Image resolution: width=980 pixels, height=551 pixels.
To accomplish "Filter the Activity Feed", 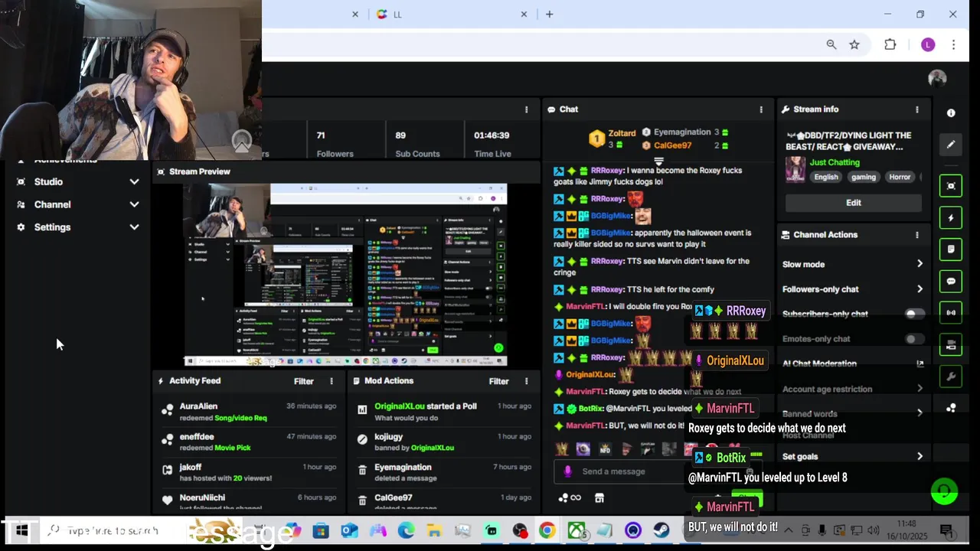I will tap(304, 381).
